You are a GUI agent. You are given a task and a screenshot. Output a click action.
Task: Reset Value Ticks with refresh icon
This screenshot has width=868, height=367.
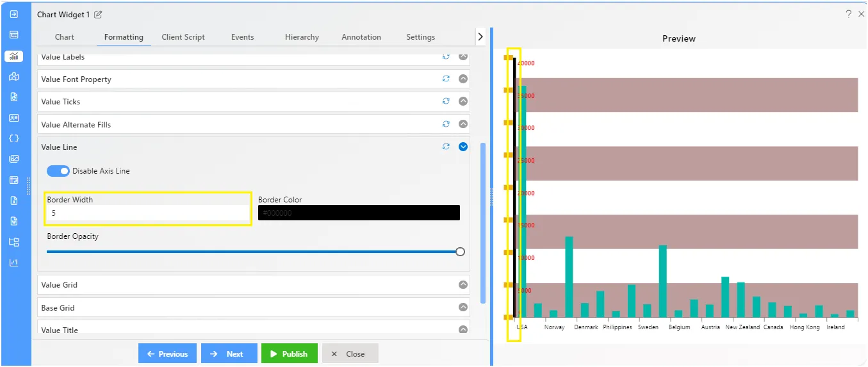coord(446,101)
